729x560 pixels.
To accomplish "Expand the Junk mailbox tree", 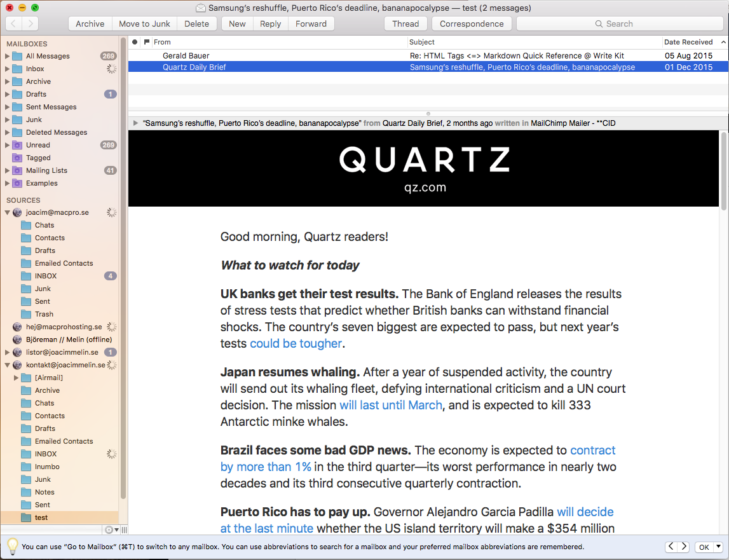I will pos(7,120).
